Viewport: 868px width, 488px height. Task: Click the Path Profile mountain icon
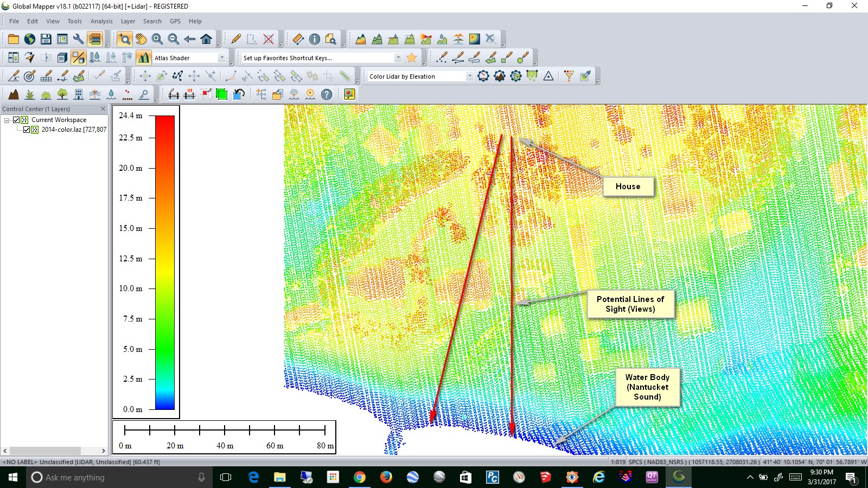pyautogui.click(x=361, y=39)
